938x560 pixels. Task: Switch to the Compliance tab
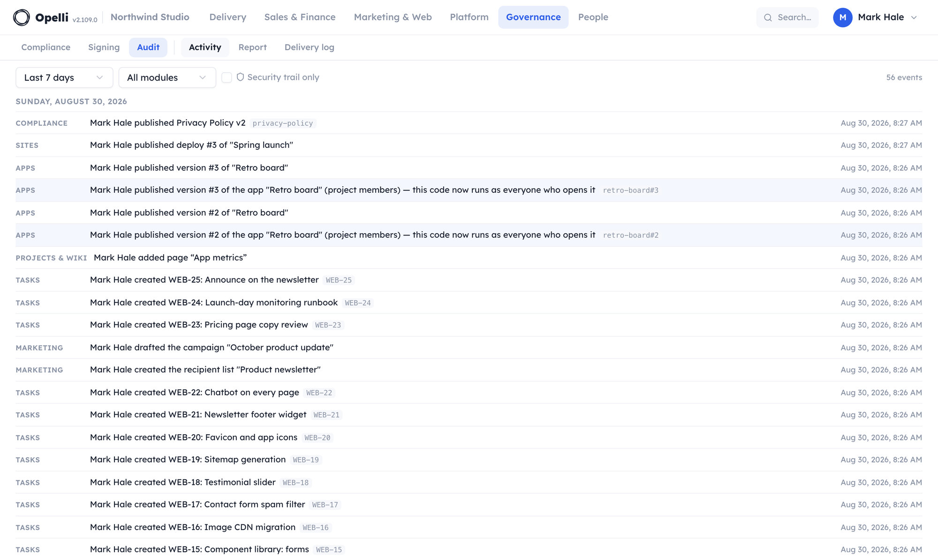pos(45,47)
